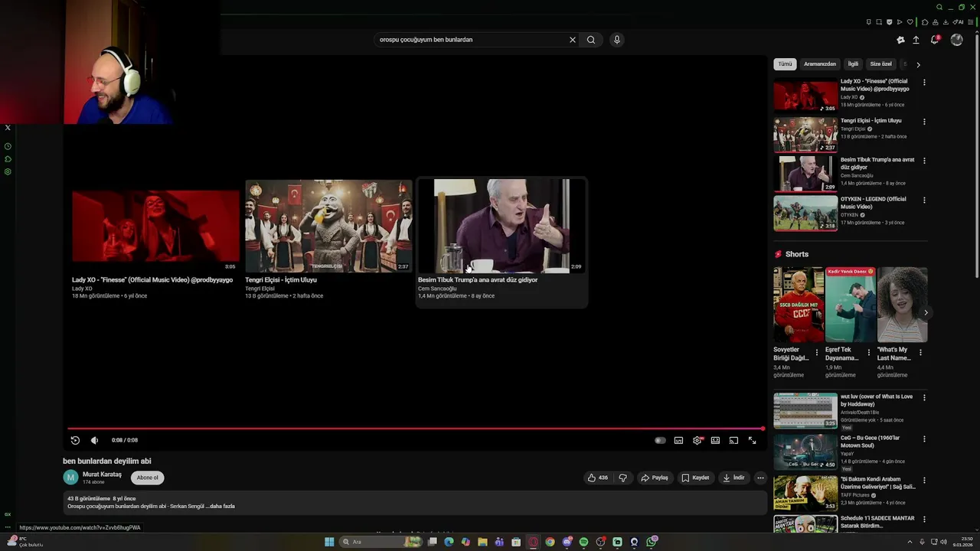
Task: Open the player settings gear menu
Action: [697, 440]
